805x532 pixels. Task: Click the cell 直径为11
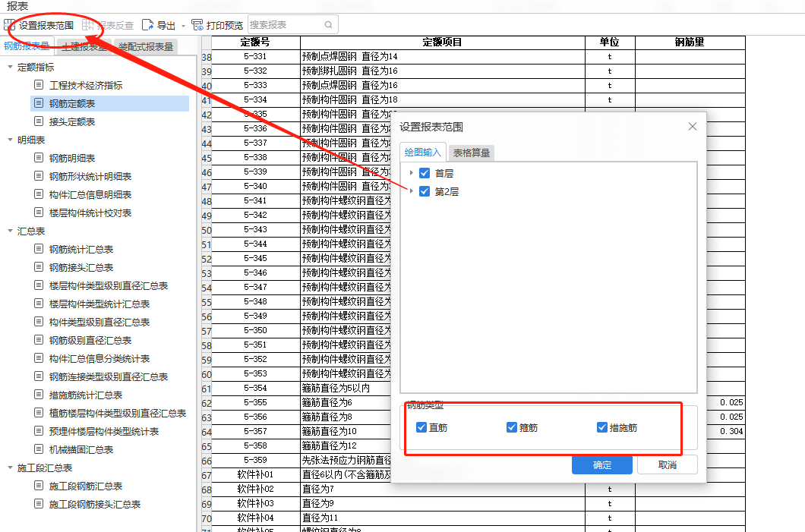(x=443, y=518)
